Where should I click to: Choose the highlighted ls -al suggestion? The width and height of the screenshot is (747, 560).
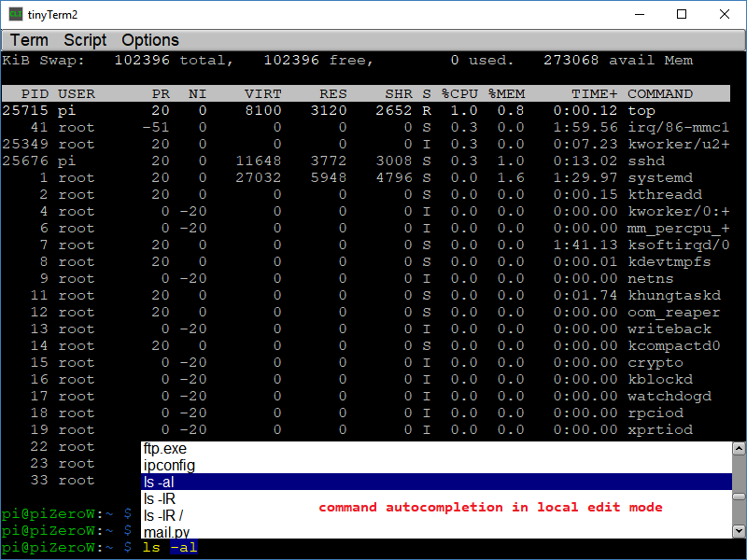[436, 482]
